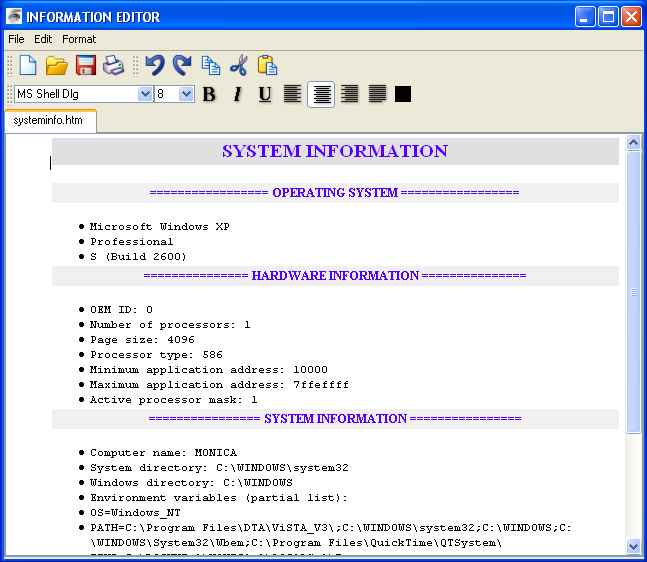Click the Number of processors: 1 line

click(x=170, y=325)
